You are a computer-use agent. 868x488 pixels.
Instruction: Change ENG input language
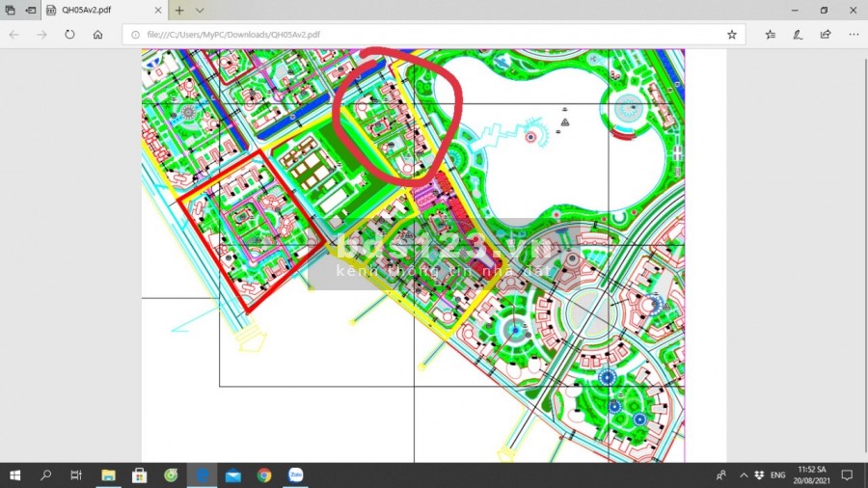[x=777, y=475]
